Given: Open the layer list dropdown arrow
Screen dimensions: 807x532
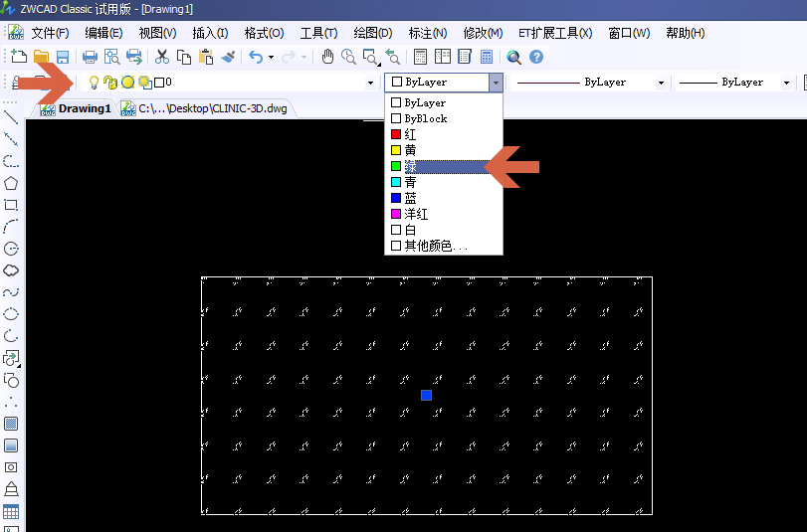Looking at the screenshot, I should 371,83.
